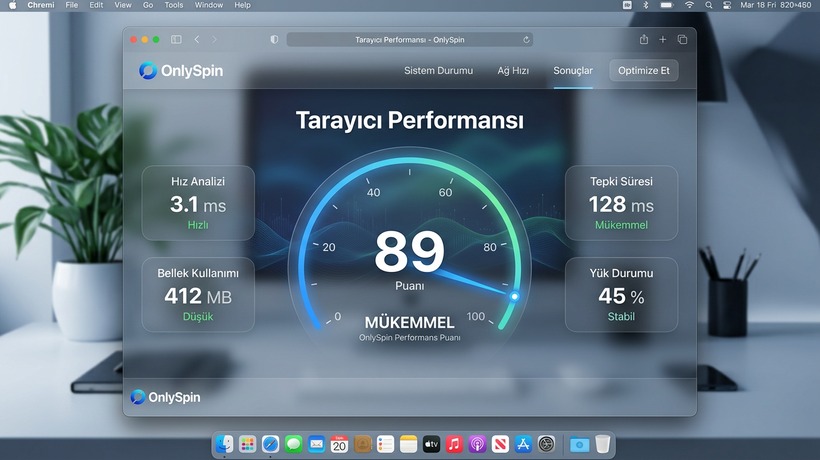820x460 pixels.
Task: Open the Window menu
Action: coord(209,5)
